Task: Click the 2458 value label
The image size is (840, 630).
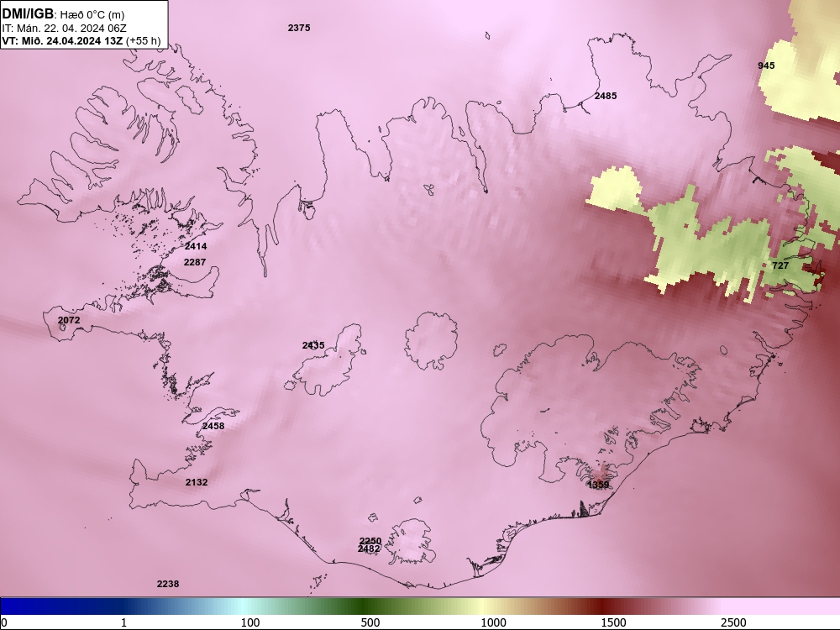Action: [x=213, y=426]
